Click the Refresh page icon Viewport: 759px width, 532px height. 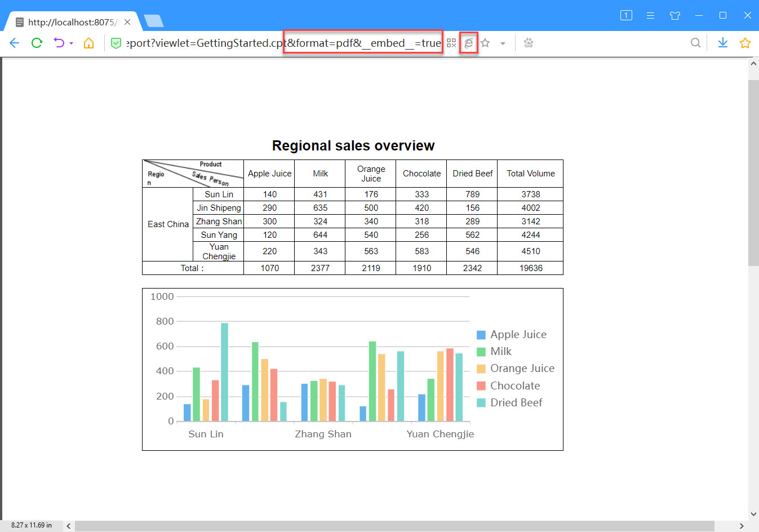37,43
